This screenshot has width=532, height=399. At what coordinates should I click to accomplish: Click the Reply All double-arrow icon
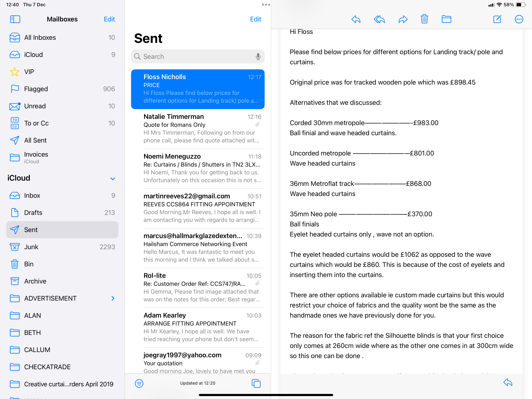pyautogui.click(x=379, y=19)
